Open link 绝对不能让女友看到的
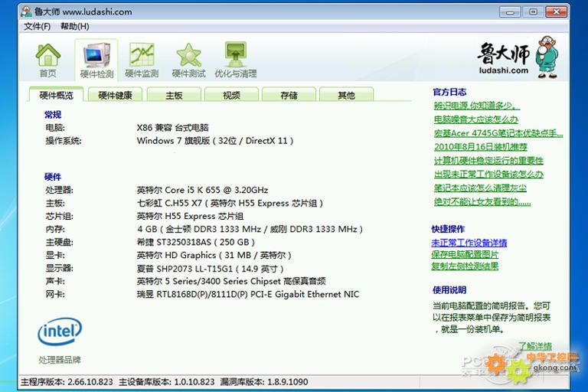The height and width of the screenshot is (392, 588). (482, 202)
